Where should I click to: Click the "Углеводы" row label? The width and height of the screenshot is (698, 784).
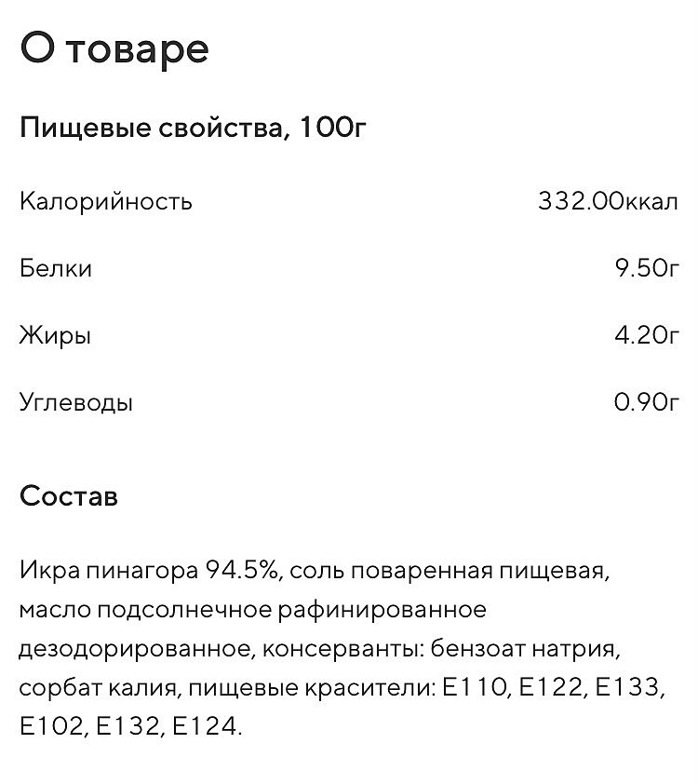[76, 403]
